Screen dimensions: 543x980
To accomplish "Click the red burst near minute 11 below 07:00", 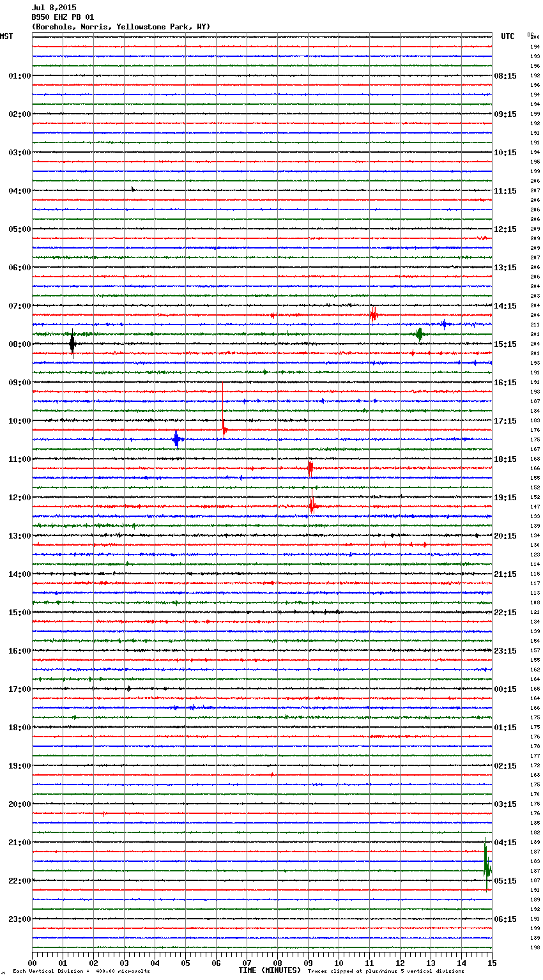I will click(x=373, y=314).
